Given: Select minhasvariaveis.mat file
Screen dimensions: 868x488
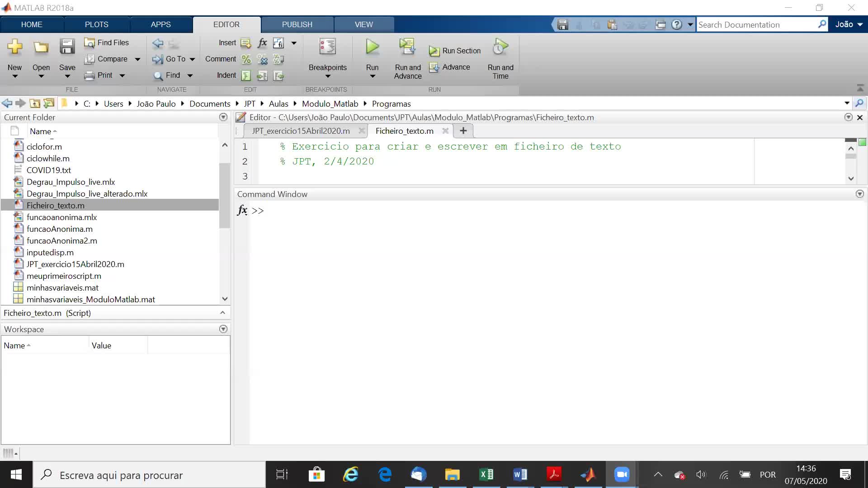Looking at the screenshot, I should (62, 288).
